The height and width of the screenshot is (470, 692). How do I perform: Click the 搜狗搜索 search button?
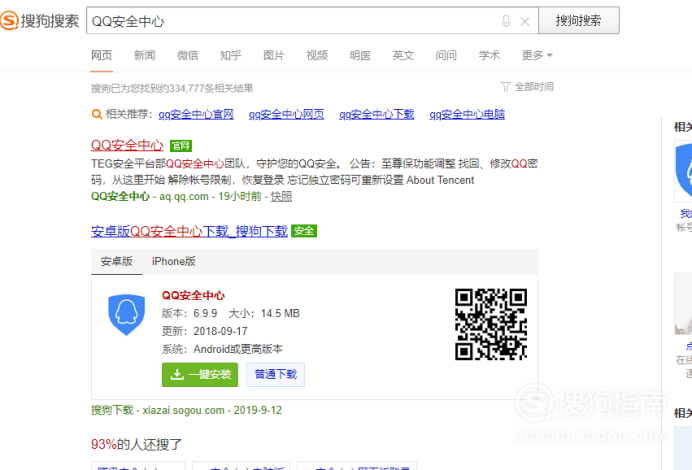(579, 20)
